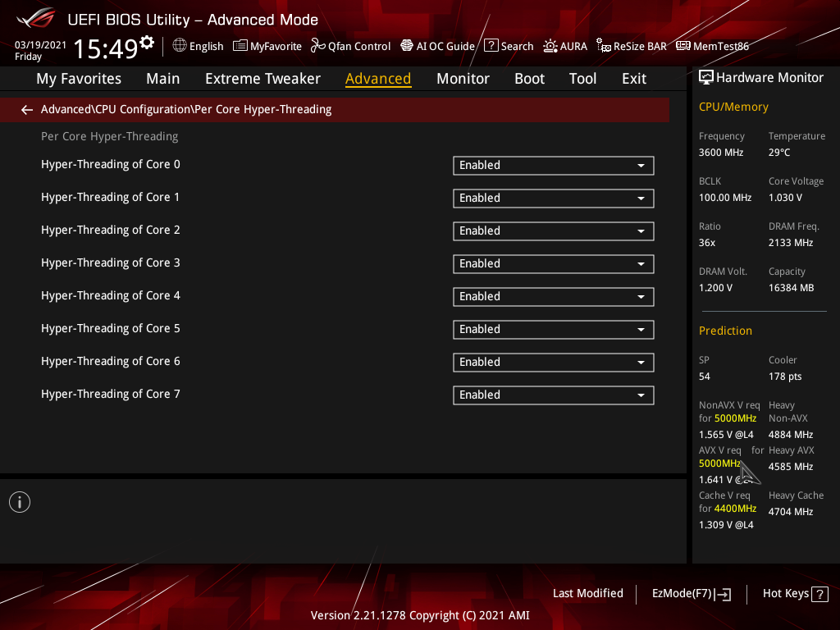
Task: Click the yellow 4400MHz cache text
Action: pos(735,509)
